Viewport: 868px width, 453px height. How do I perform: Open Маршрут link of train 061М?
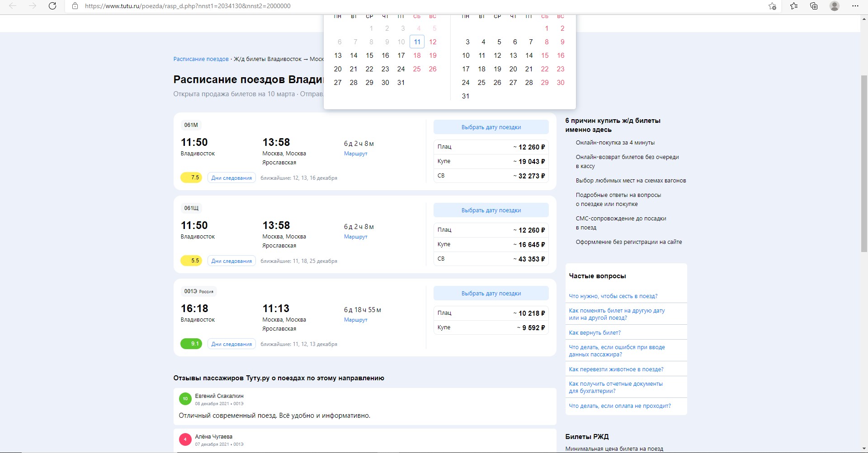355,154
